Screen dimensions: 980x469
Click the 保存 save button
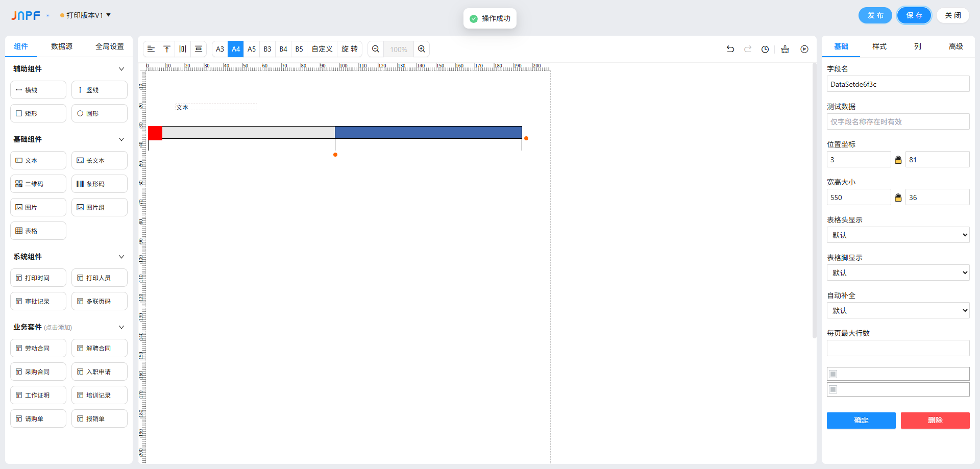click(x=914, y=15)
